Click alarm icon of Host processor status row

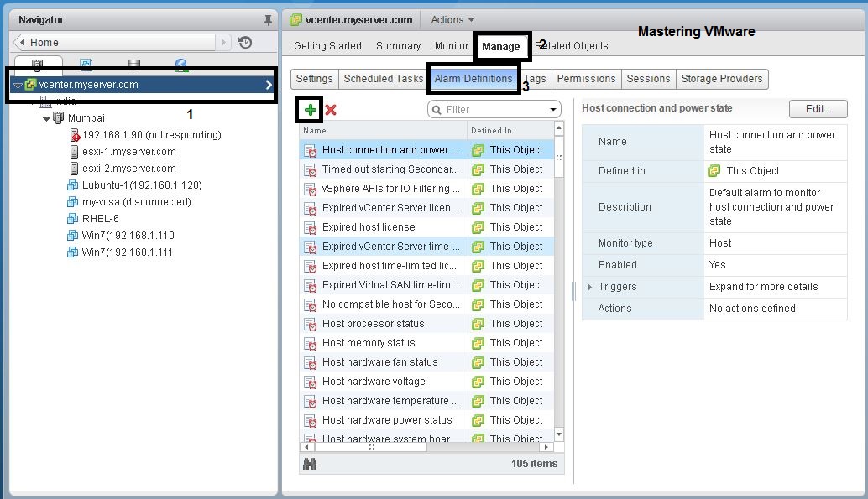tap(310, 325)
